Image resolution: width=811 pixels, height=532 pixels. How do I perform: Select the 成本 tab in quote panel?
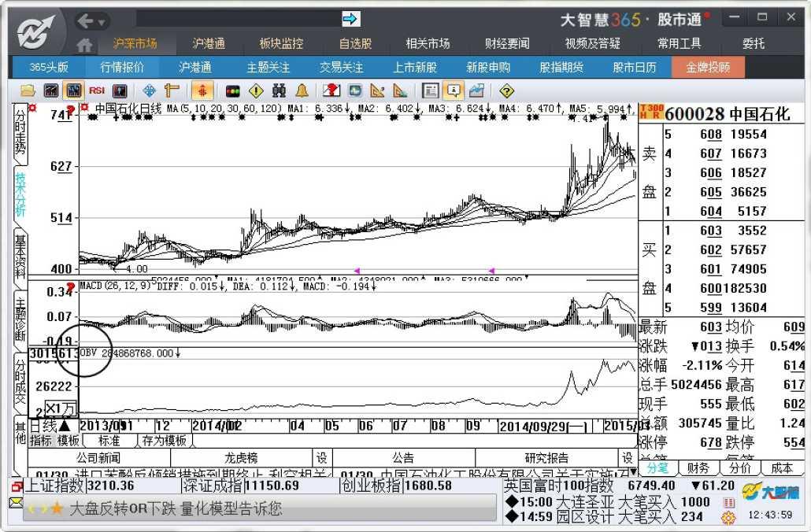tap(782, 468)
